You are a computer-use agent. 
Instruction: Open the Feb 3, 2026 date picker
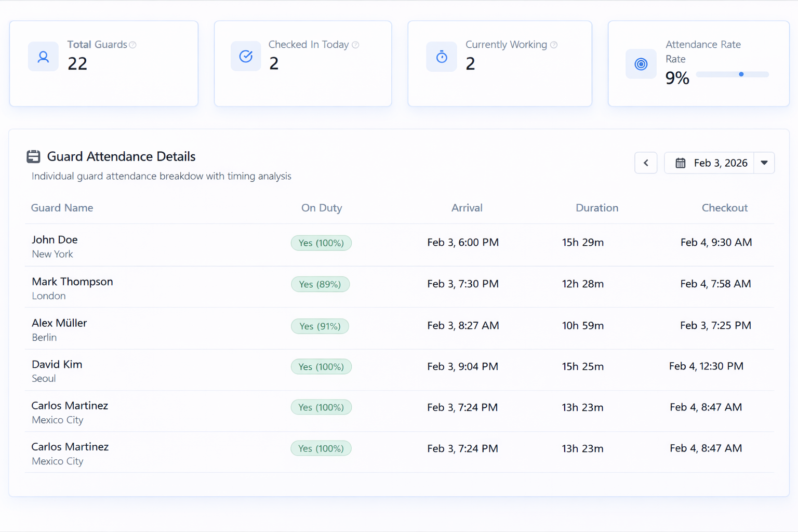click(x=709, y=163)
